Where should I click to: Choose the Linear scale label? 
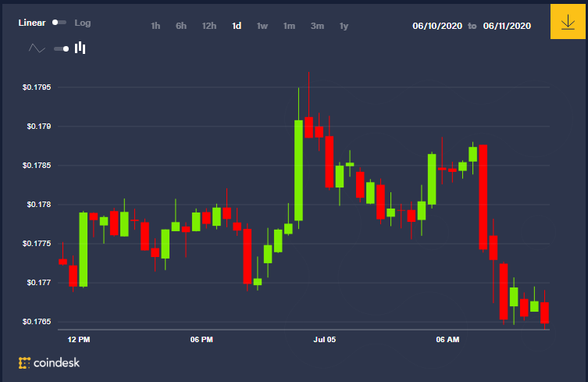(x=32, y=23)
